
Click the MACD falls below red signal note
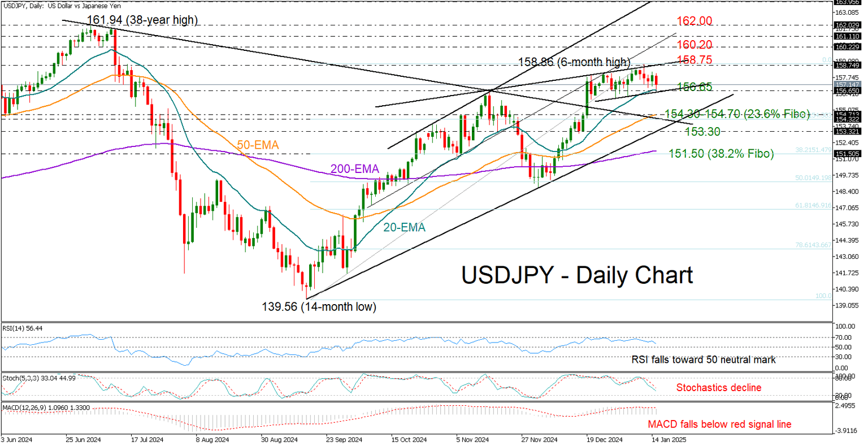pyautogui.click(x=719, y=425)
